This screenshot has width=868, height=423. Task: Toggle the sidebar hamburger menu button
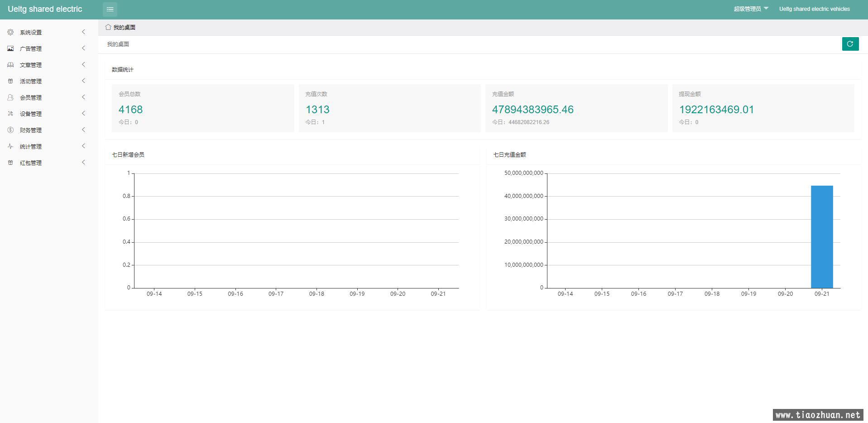tap(110, 9)
